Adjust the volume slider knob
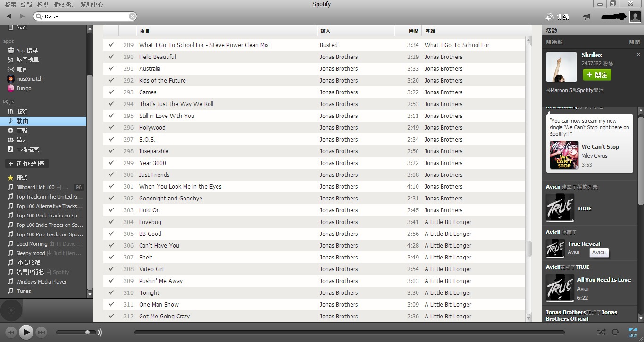Viewport: 644px width, 342px height. [x=88, y=332]
